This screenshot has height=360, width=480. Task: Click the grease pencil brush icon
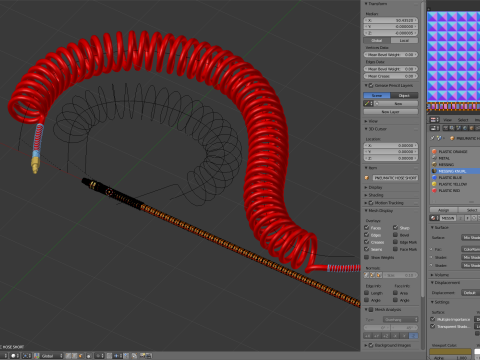(368, 104)
